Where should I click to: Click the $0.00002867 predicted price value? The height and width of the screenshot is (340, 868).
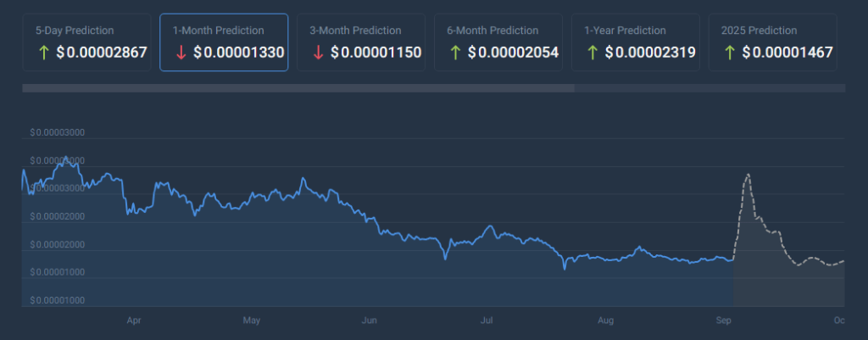click(102, 53)
